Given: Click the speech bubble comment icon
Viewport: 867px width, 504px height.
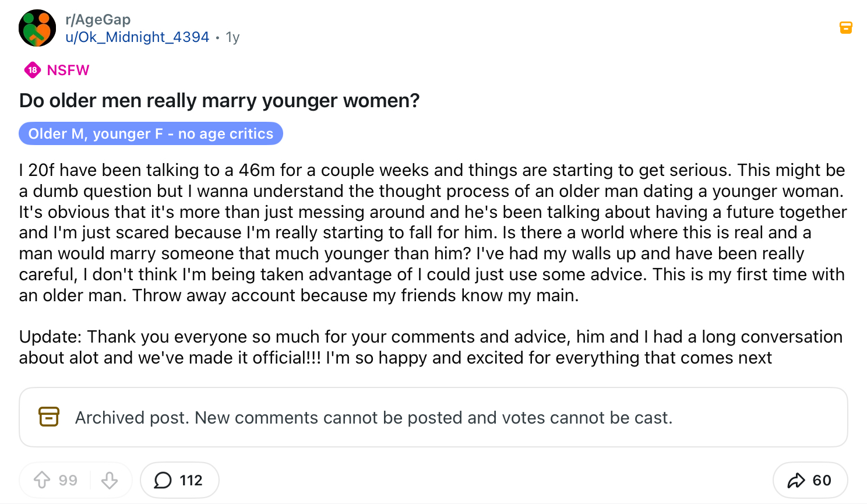Looking at the screenshot, I should tap(163, 480).
